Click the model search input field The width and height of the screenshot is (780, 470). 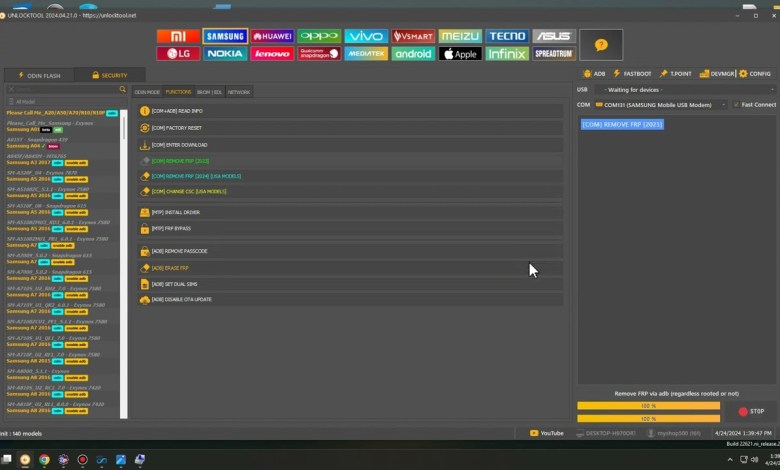point(62,89)
